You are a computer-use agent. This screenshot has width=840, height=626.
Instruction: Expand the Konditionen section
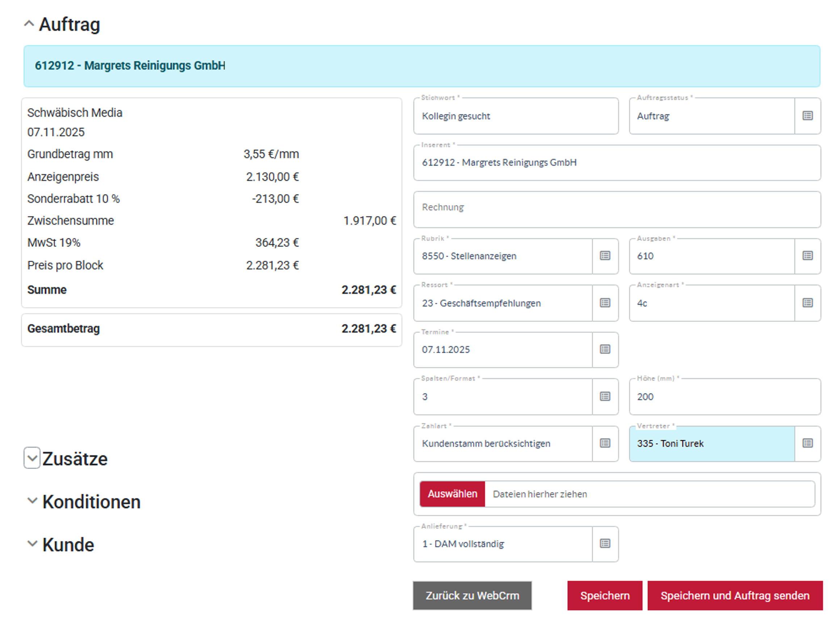(32, 501)
